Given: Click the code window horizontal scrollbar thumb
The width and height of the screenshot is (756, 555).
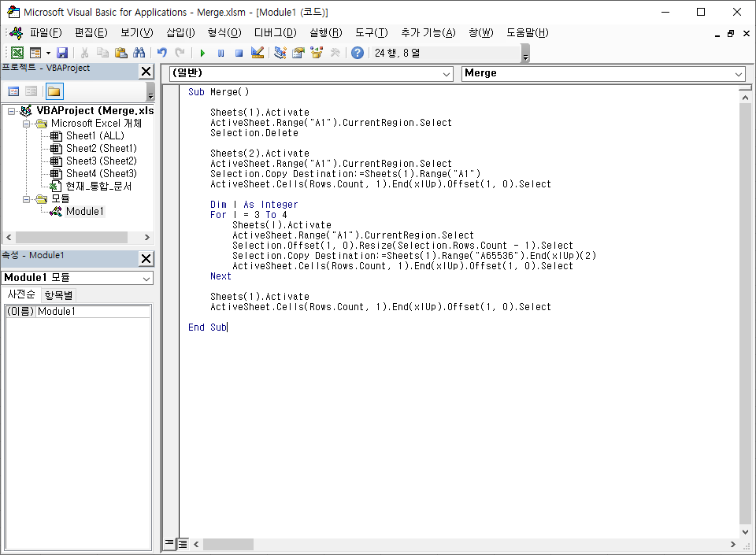Looking at the screenshot, I should (228, 544).
